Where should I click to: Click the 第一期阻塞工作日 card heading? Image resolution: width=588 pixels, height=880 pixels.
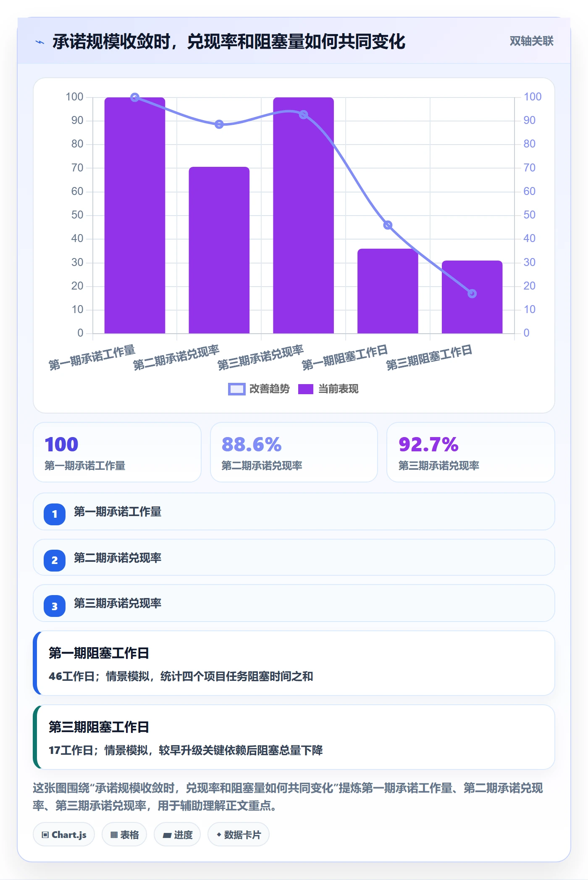99,653
